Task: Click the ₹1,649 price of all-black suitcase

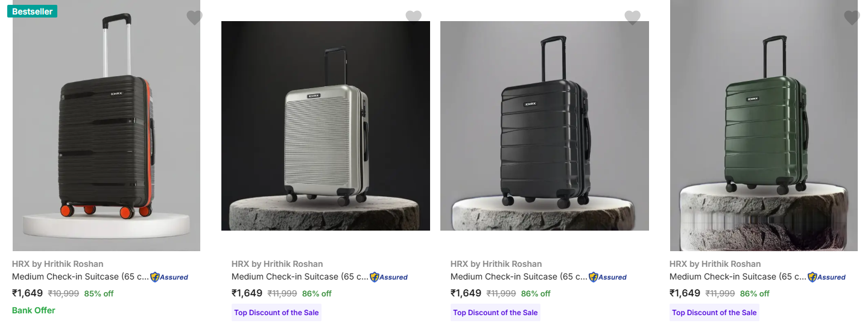Action: 466,293
